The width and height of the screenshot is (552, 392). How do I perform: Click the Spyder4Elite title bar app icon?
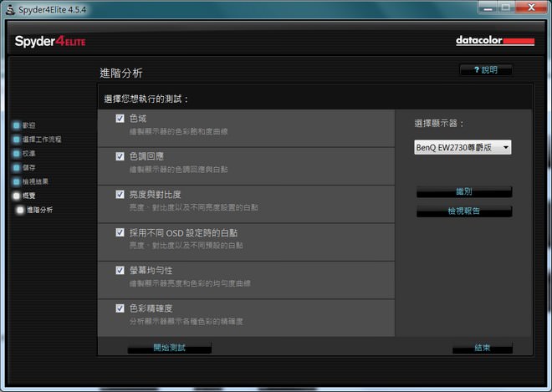click(10, 9)
